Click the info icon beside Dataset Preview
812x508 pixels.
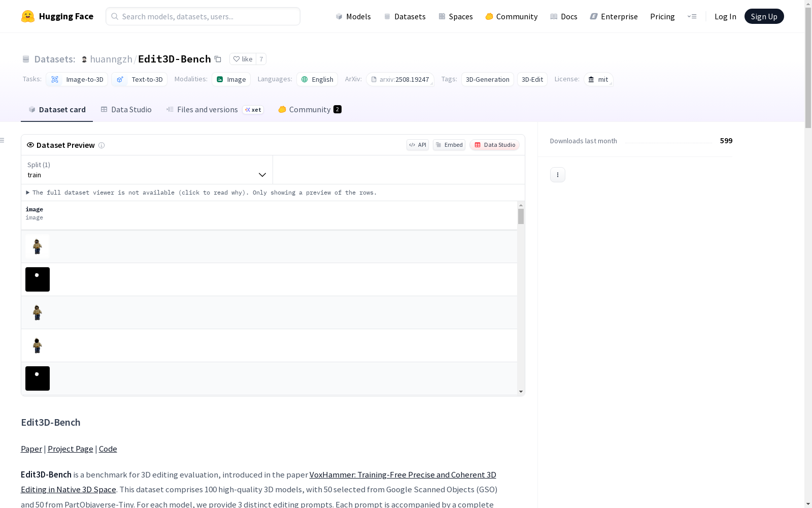tap(101, 145)
